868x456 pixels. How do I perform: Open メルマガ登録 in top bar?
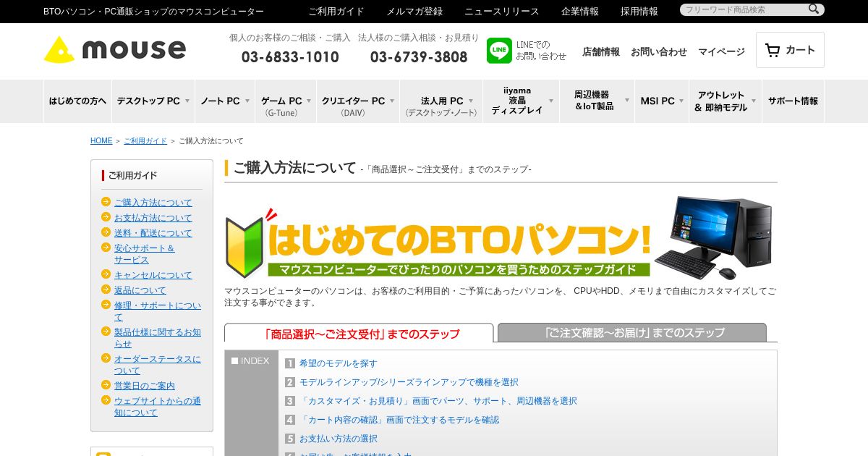(414, 12)
